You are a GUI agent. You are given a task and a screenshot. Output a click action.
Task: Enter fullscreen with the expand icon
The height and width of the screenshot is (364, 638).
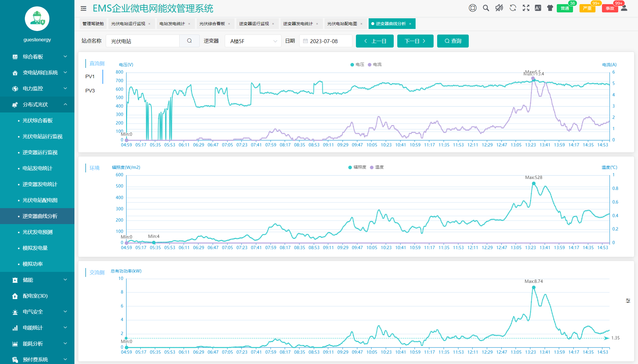526,8
